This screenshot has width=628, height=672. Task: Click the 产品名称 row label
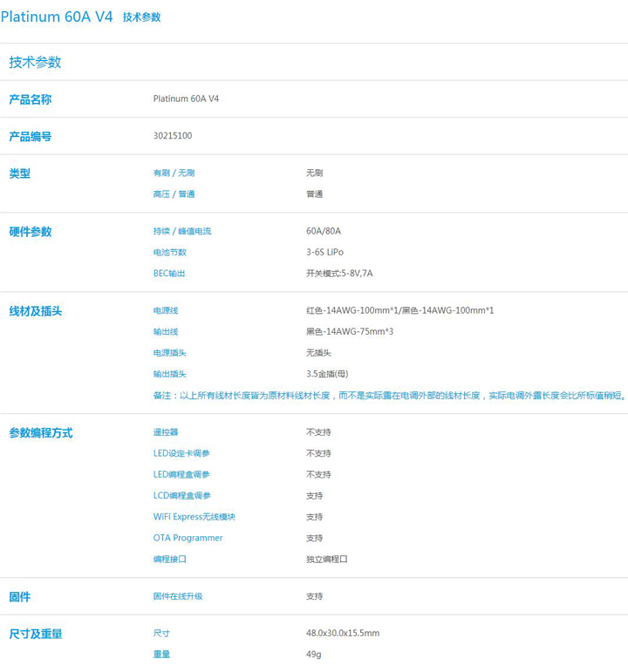click(31, 99)
